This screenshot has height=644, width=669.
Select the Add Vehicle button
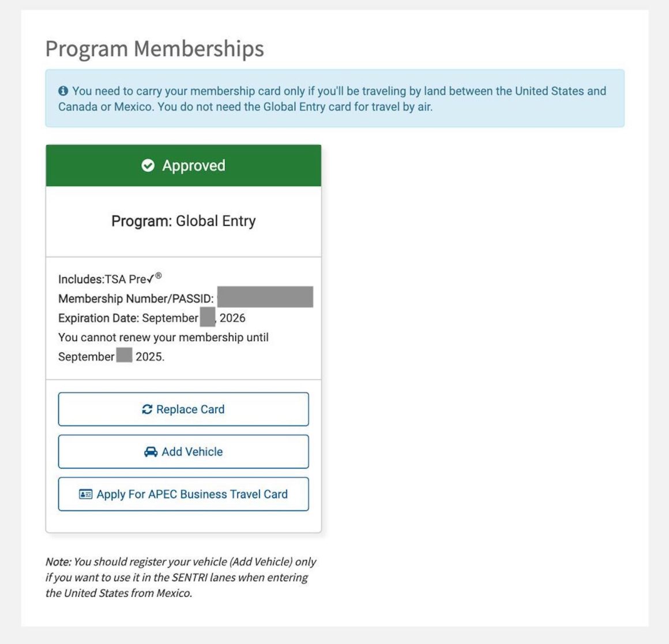pyautogui.click(x=183, y=451)
